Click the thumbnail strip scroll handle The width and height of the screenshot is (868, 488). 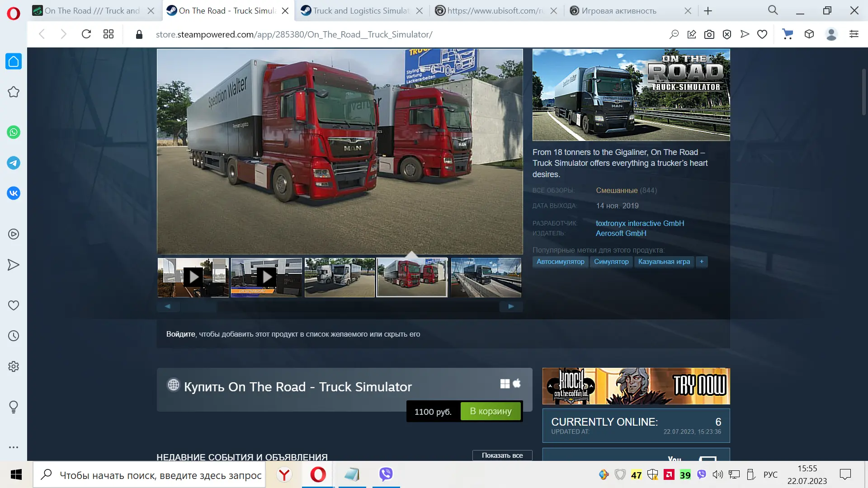[x=199, y=306]
